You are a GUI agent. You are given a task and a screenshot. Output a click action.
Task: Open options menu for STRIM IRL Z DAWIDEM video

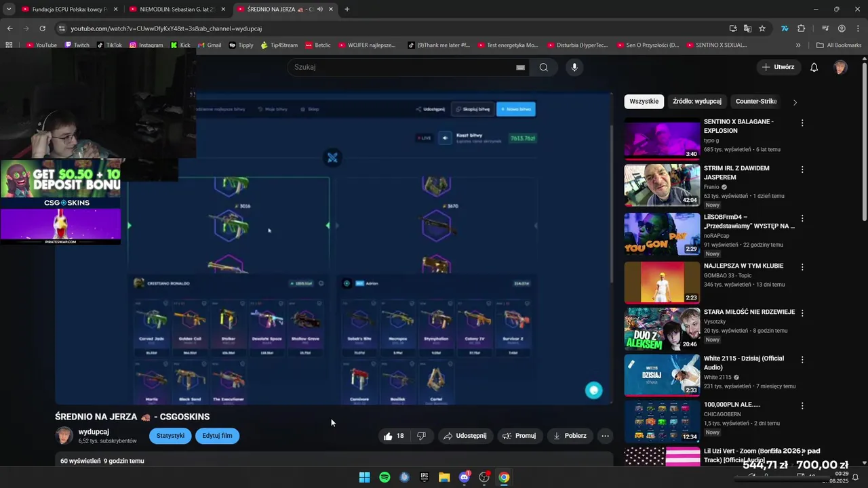802,169
